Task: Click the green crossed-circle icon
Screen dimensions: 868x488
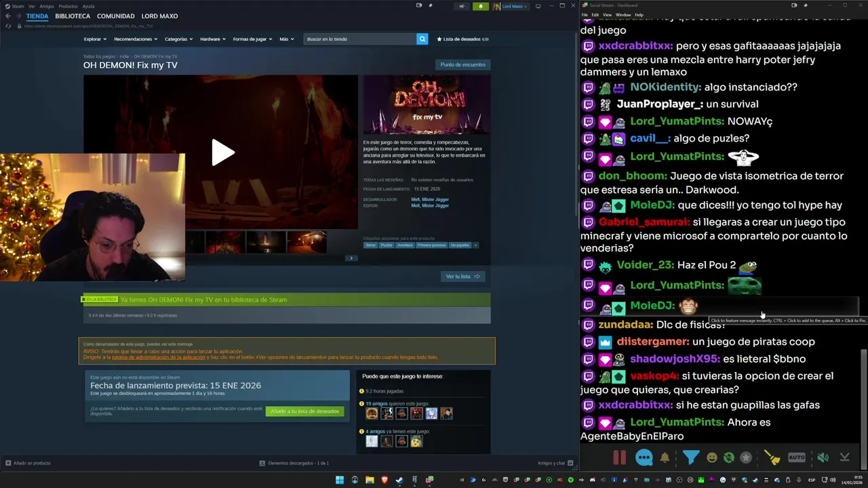Action: [729, 457]
